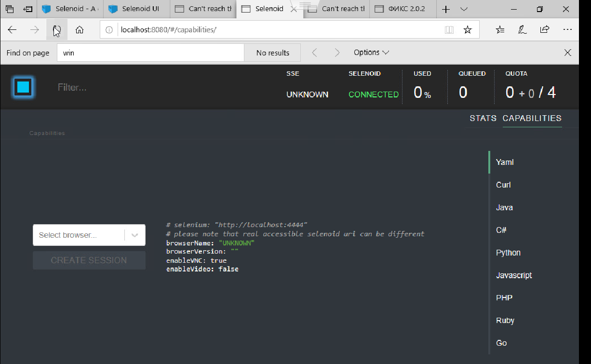Restore down the browser window
Viewport: 591px width, 364px height.
click(x=540, y=9)
